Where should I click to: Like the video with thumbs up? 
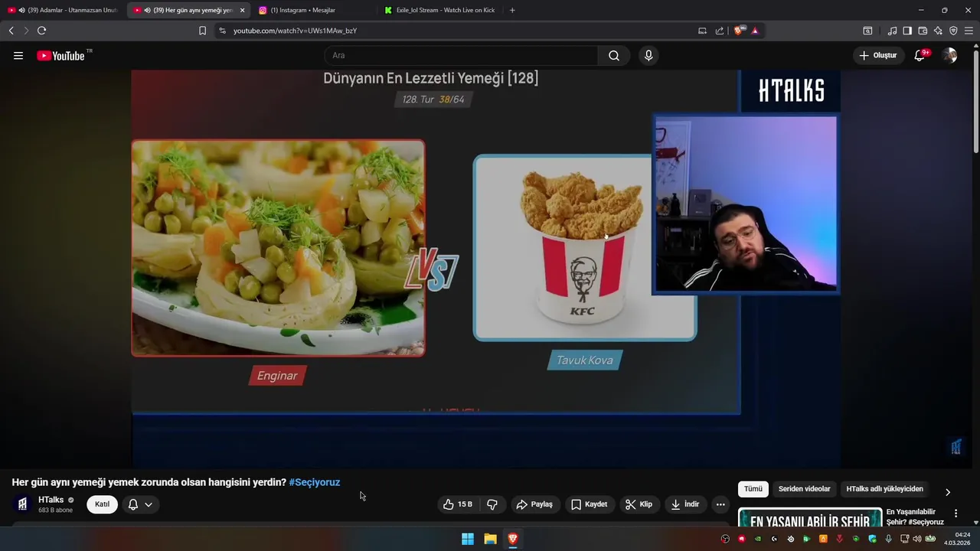458,504
